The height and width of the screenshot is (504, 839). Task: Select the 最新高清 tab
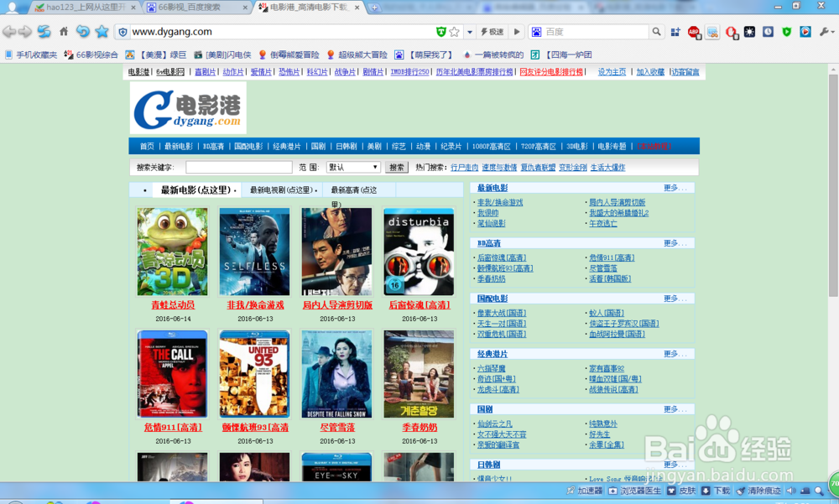(354, 190)
